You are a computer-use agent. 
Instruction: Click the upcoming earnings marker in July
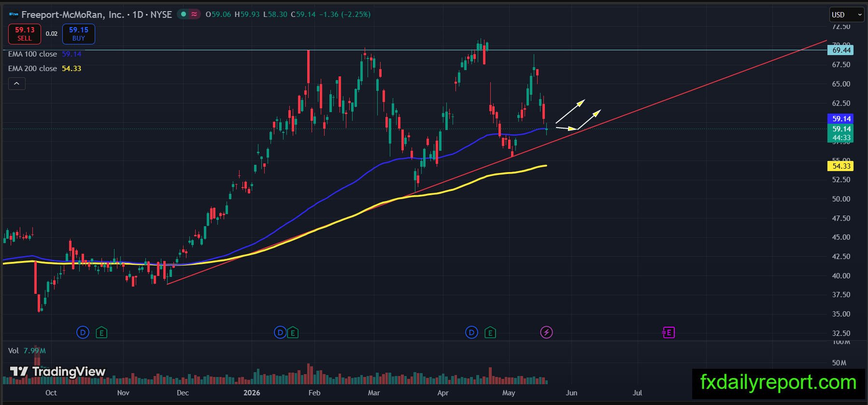pyautogui.click(x=669, y=333)
